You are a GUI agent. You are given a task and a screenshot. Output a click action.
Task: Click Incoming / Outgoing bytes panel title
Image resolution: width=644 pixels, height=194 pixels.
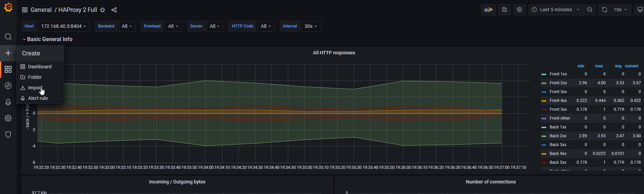pos(177,182)
